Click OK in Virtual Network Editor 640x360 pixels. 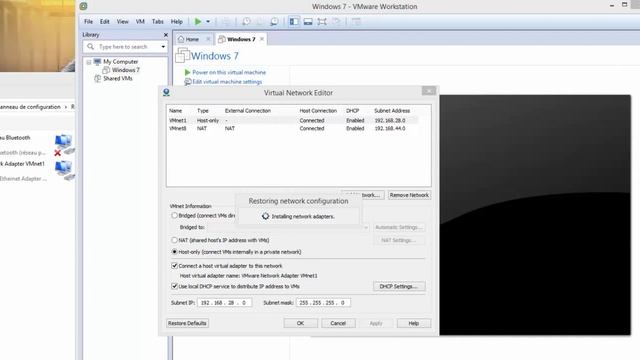tap(300, 323)
